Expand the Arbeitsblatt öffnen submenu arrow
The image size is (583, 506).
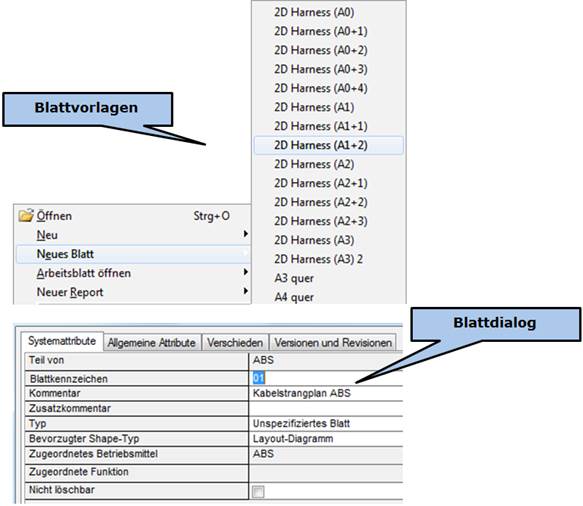coord(245,272)
